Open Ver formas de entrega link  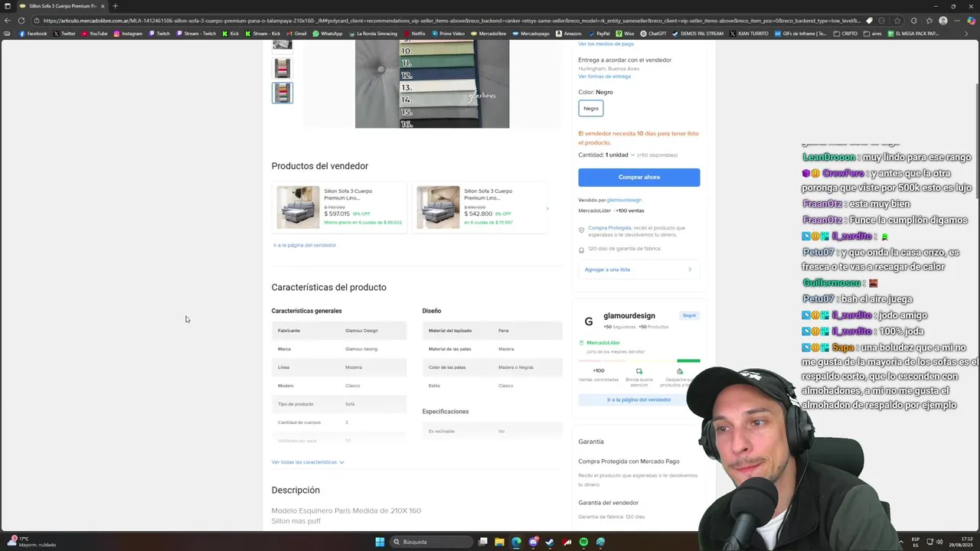(x=604, y=77)
